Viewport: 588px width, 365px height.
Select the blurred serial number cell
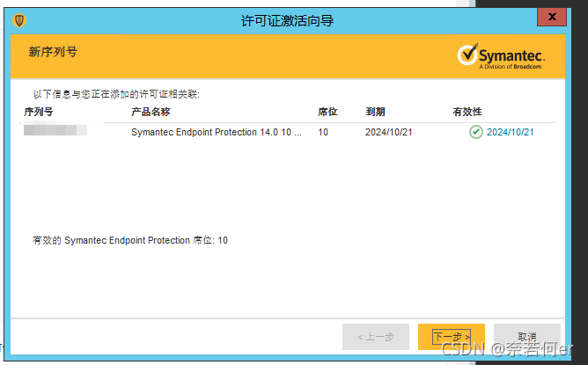tap(55, 130)
